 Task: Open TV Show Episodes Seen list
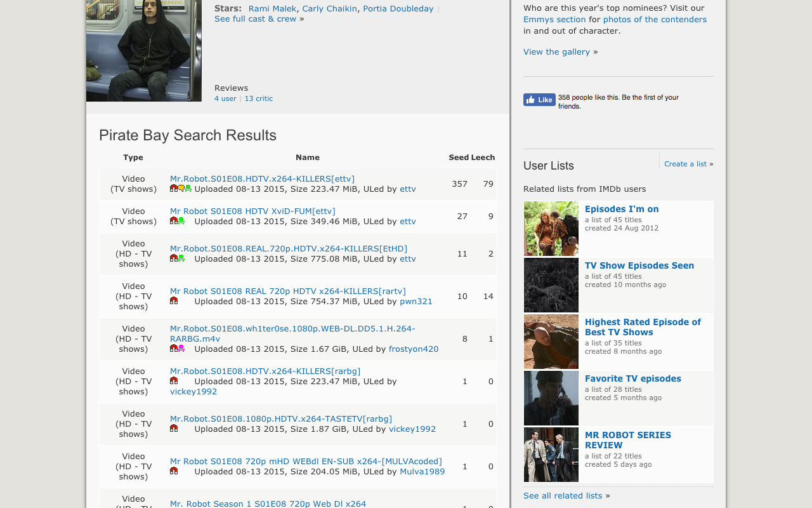639,265
